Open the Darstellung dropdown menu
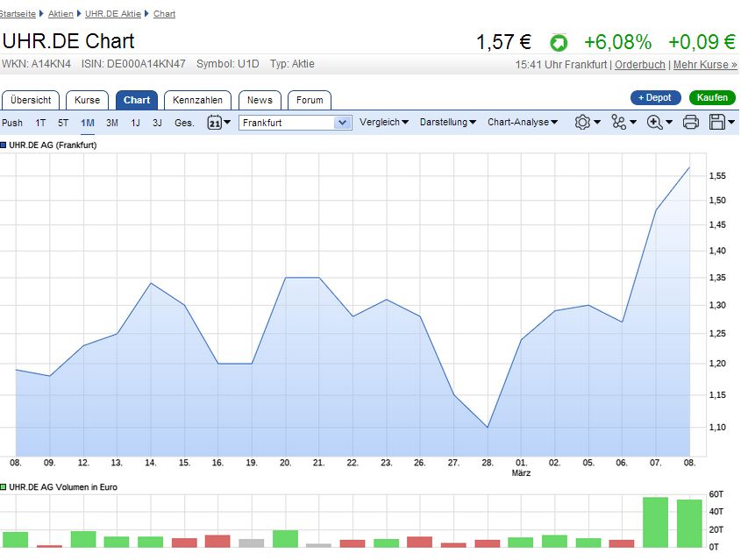This screenshot has height=560, width=741. pyautogui.click(x=448, y=123)
